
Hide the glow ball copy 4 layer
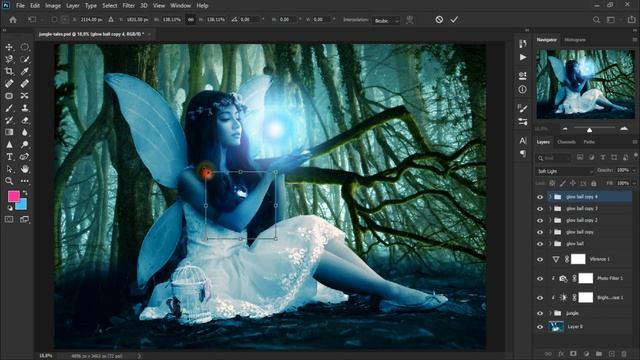point(540,197)
